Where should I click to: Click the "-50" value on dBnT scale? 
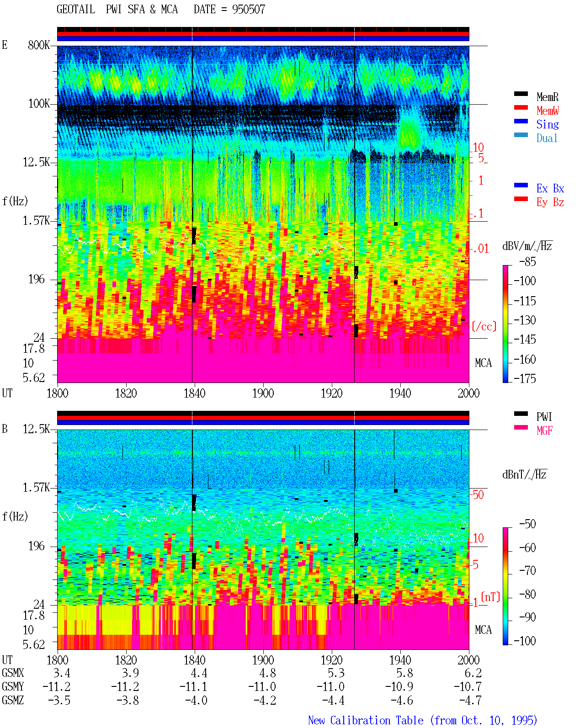point(528,524)
